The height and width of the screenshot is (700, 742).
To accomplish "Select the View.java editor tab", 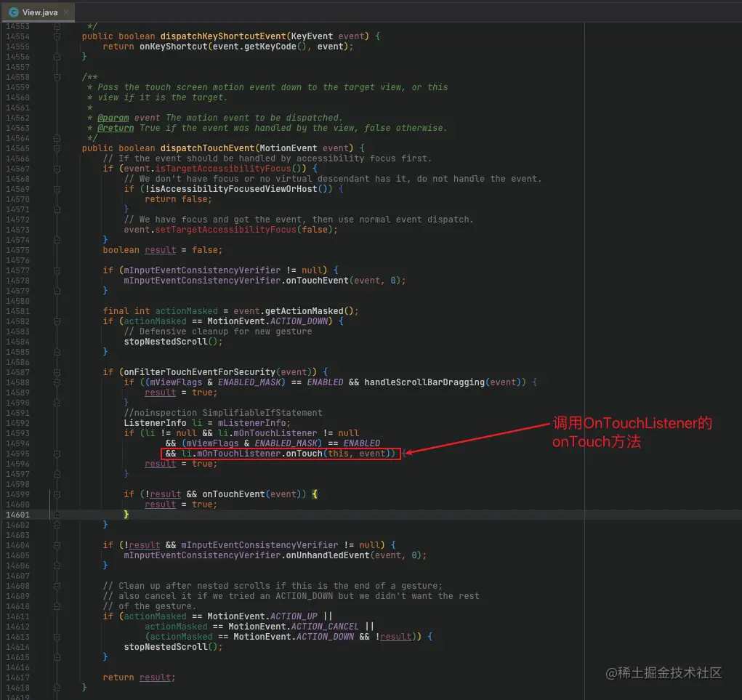I will coord(38,12).
